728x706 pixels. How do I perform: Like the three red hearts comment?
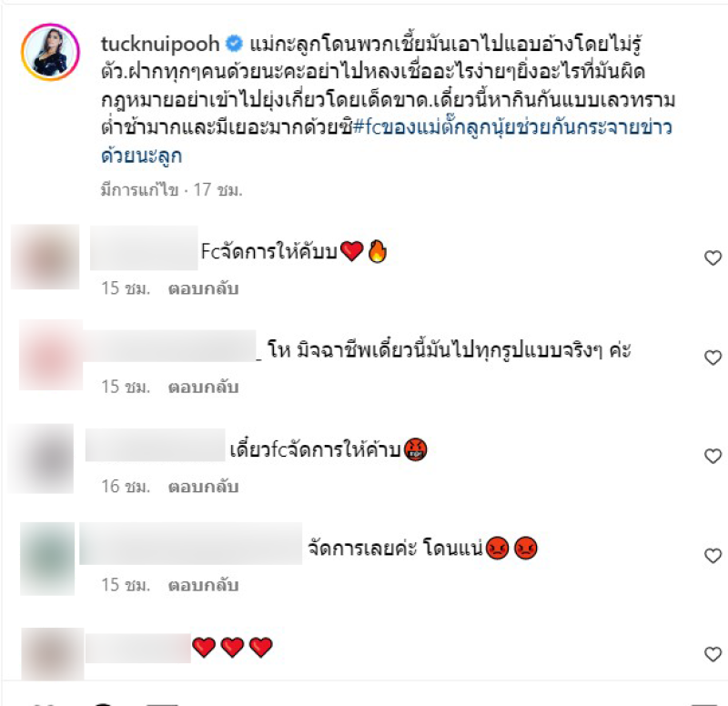point(713,654)
